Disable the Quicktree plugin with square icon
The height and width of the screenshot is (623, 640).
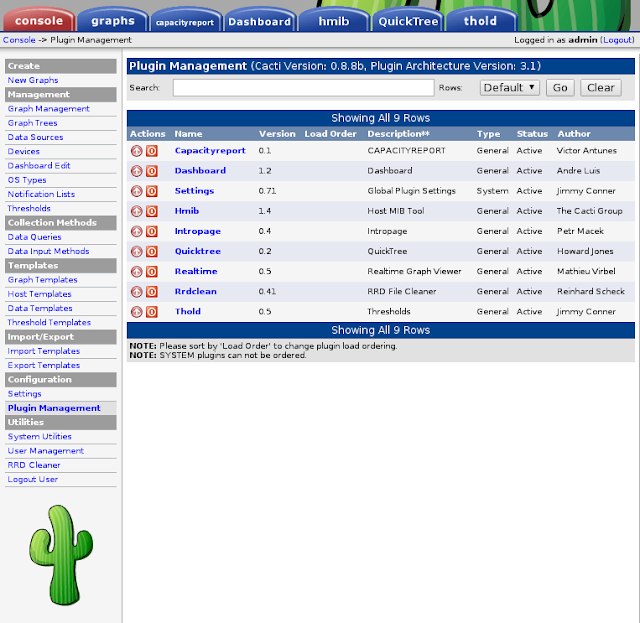[152, 251]
